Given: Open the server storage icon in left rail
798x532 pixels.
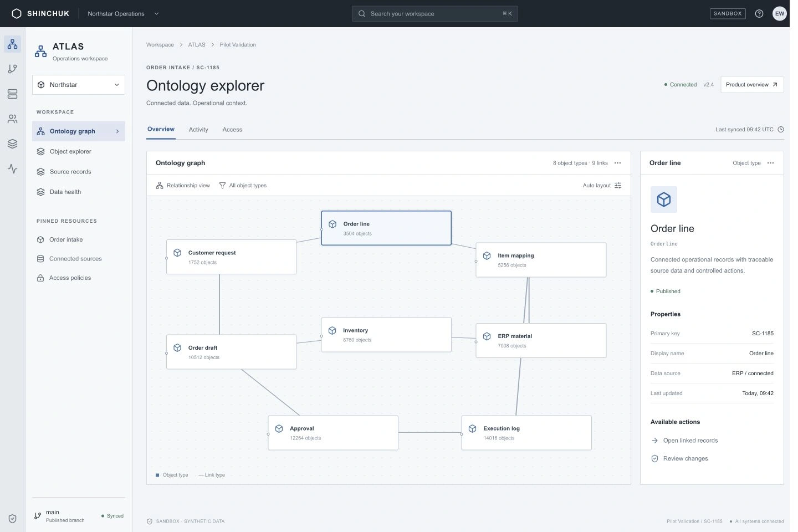Looking at the screenshot, I should (12, 94).
